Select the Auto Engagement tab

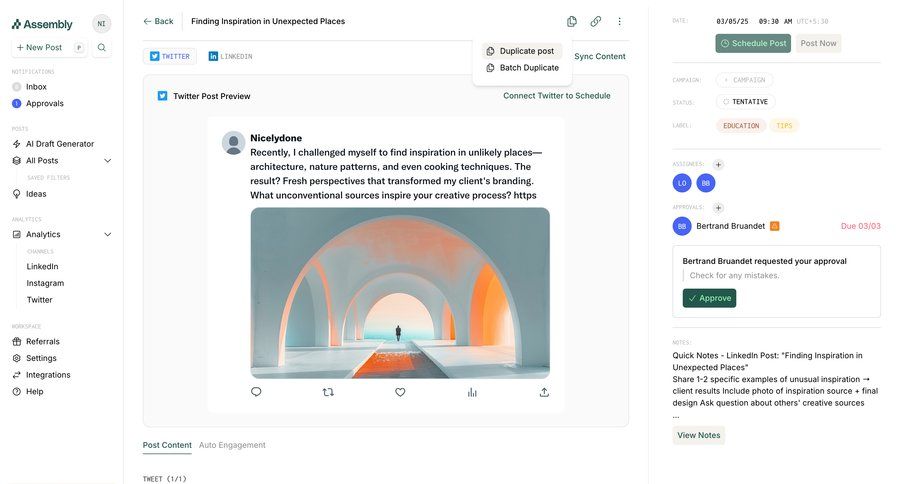[x=232, y=445]
